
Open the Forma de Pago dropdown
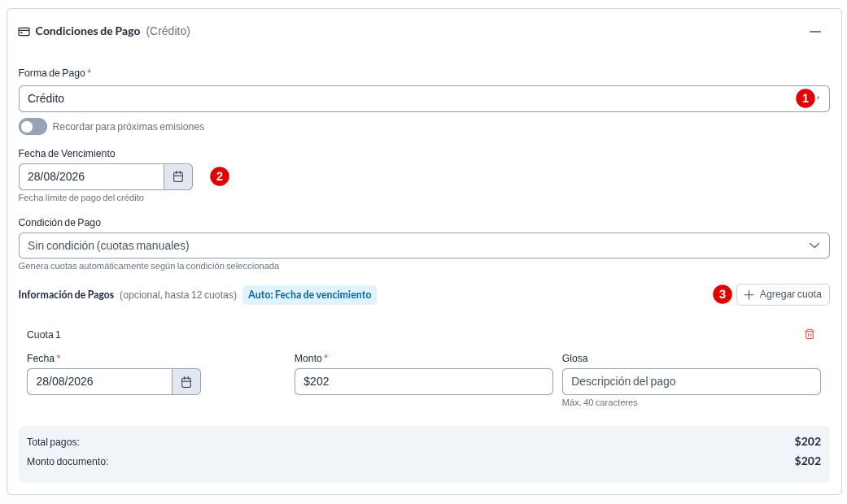click(424, 98)
